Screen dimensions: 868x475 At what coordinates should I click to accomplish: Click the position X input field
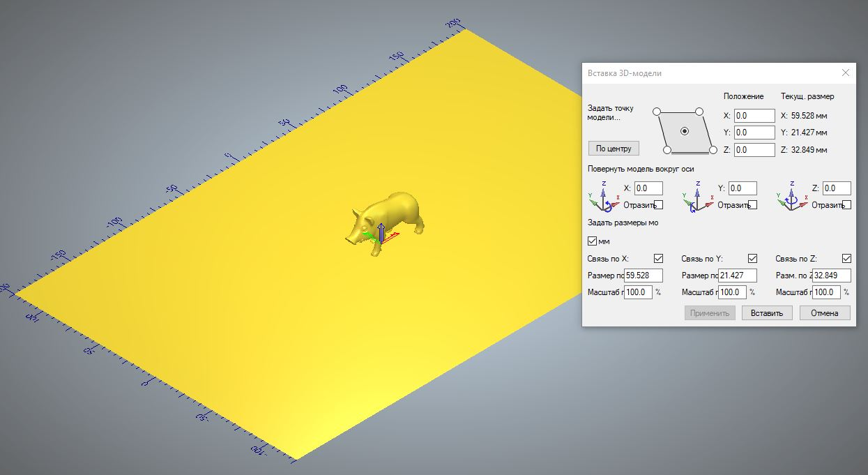point(754,116)
